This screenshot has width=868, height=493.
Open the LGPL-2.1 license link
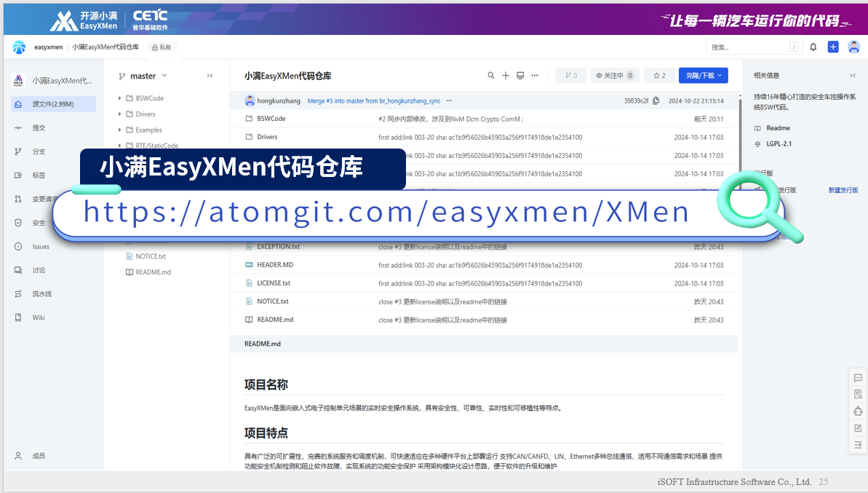point(779,144)
